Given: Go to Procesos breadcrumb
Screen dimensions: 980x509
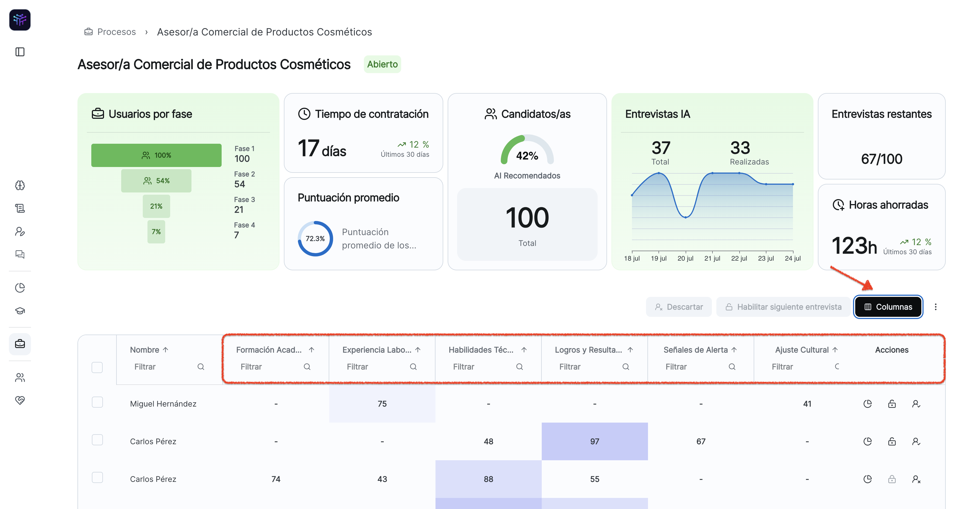Looking at the screenshot, I should pos(116,32).
